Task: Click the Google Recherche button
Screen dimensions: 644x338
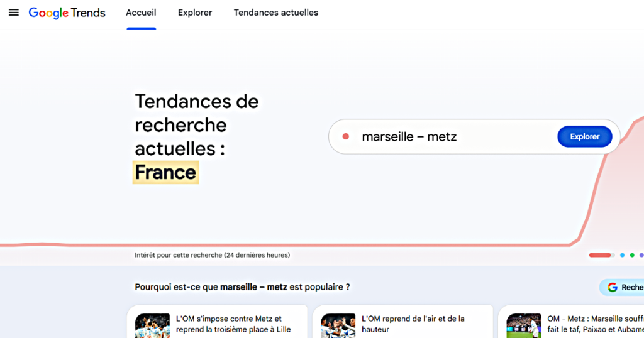Action: (622, 287)
